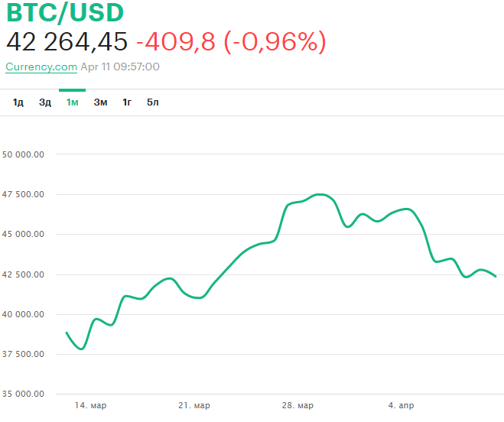Open the 5л five-year range
504x422 pixels.
(153, 102)
